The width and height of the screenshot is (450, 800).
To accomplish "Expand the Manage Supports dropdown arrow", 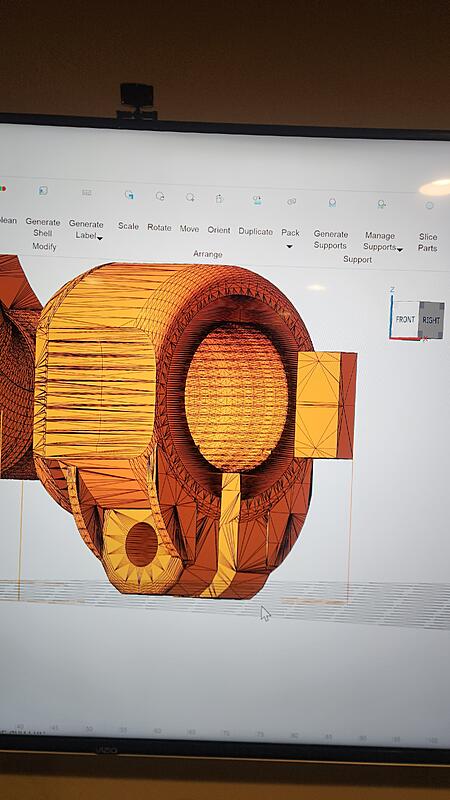I will pyautogui.click(x=399, y=249).
